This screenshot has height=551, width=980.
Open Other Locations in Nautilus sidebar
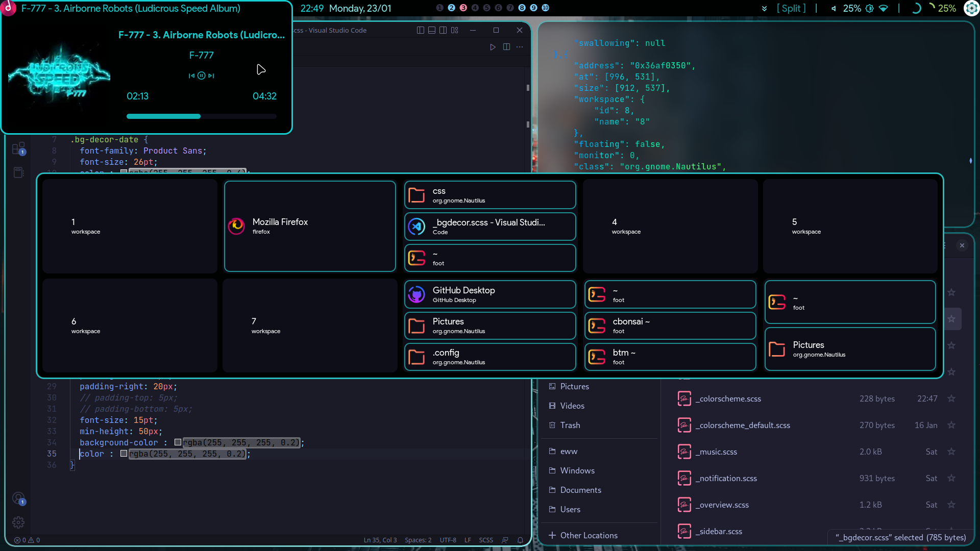click(x=589, y=535)
